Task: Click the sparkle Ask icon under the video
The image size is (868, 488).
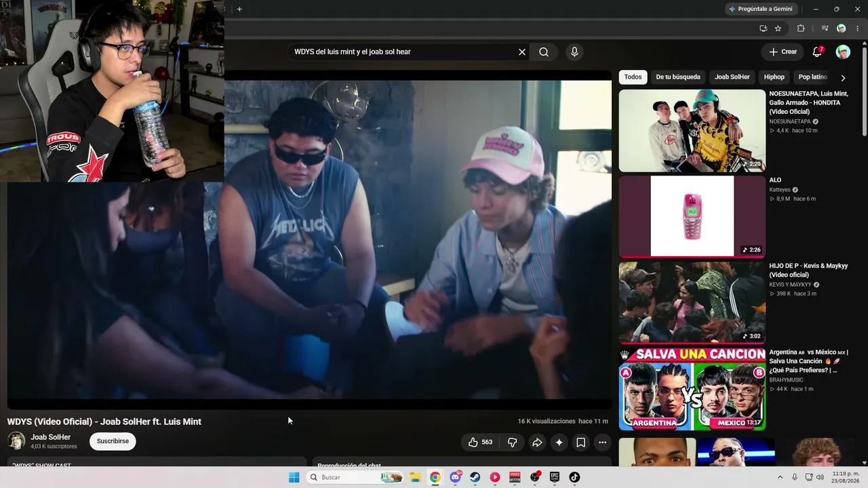Action: click(559, 443)
